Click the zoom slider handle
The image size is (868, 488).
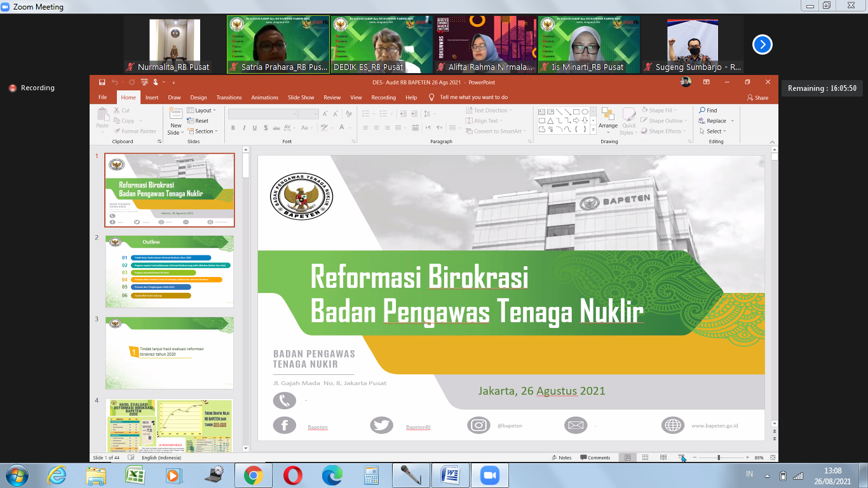click(x=719, y=457)
